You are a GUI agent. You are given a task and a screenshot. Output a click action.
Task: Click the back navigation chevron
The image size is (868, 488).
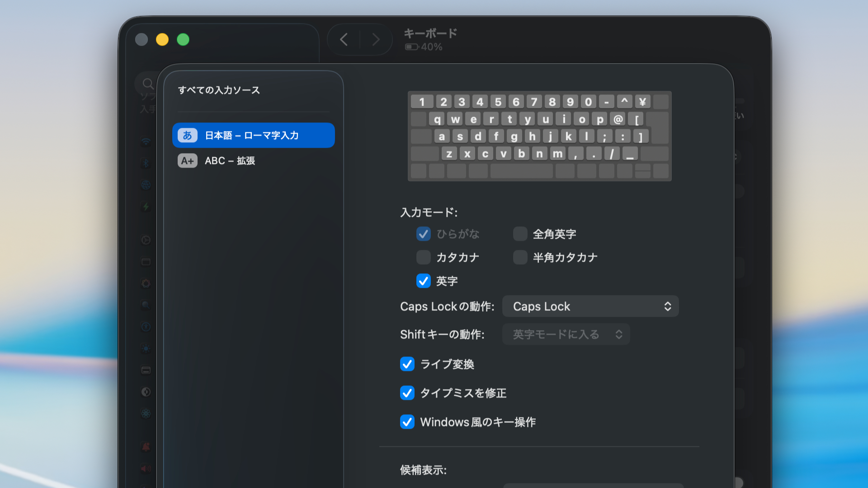pos(344,40)
